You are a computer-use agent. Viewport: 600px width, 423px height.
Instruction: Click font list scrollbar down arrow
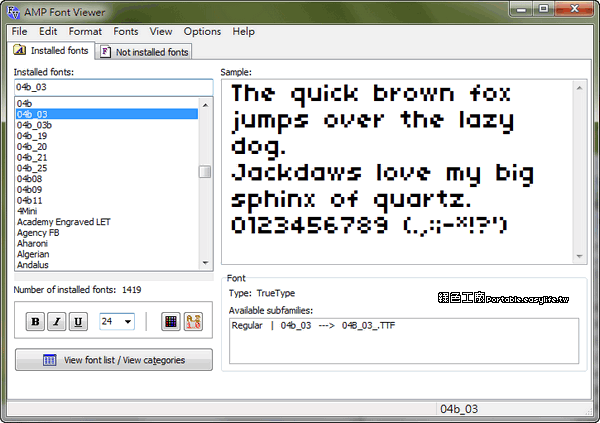(205, 263)
